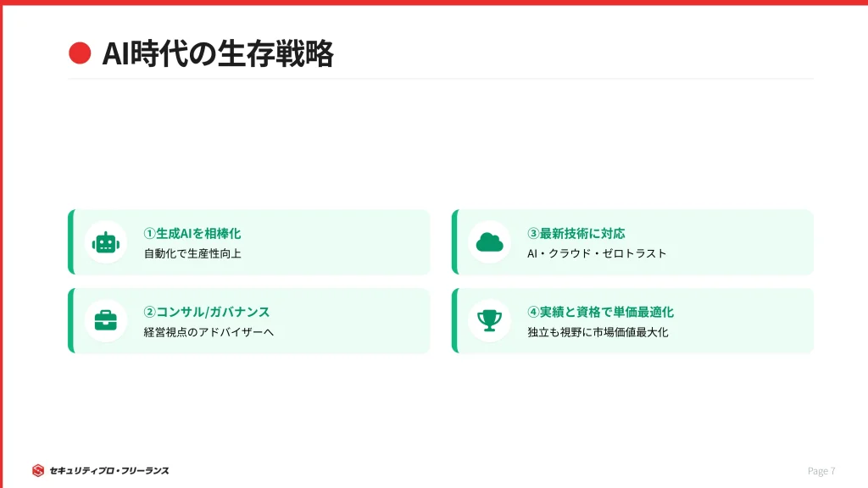This screenshot has width=868, height=488.
Task: Select the text 自動化で生産性向上
Action: pos(192,253)
